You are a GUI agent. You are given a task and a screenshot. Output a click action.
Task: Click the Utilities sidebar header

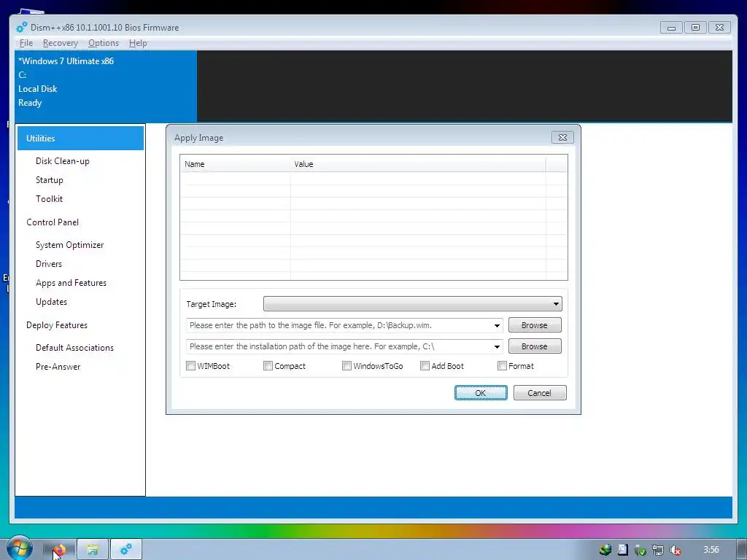coord(80,138)
